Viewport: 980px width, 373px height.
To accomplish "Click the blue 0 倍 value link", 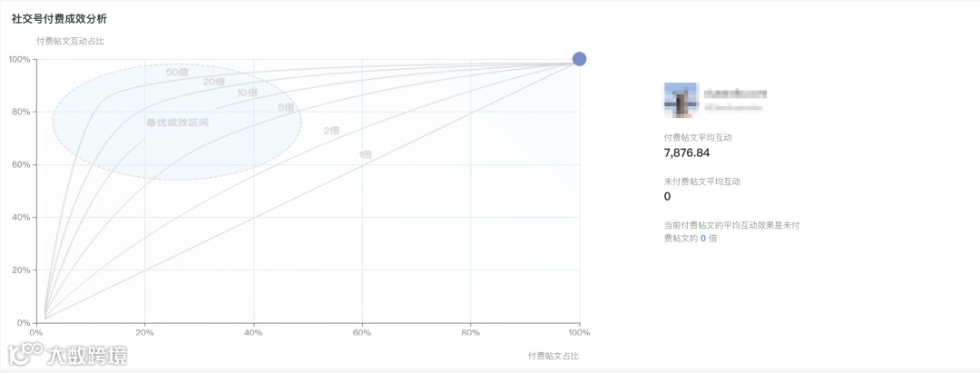I will (703, 238).
